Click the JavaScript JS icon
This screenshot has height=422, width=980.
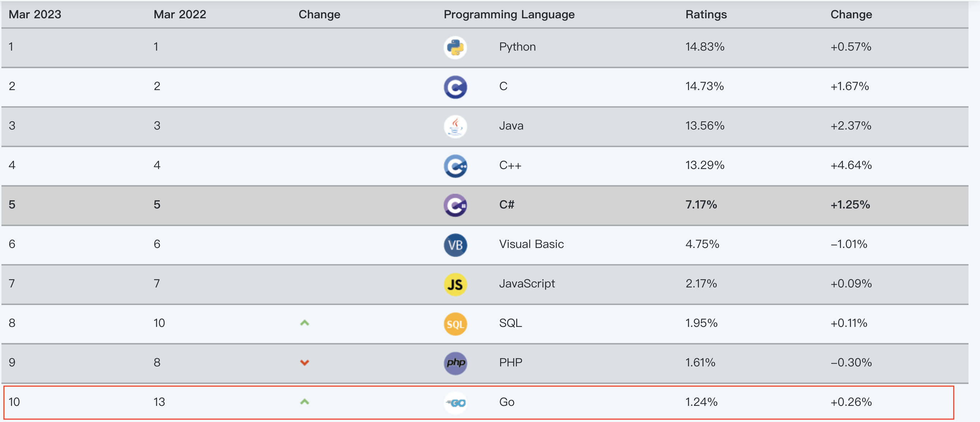[x=455, y=284]
